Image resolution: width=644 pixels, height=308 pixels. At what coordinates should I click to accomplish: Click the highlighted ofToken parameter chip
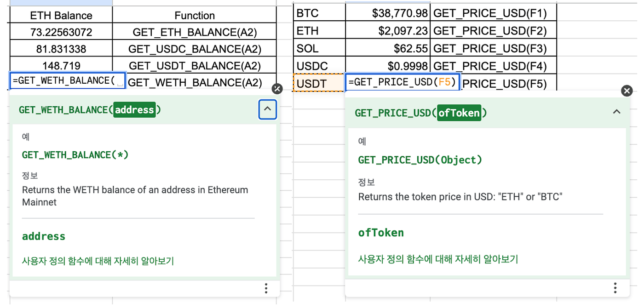pos(459,113)
